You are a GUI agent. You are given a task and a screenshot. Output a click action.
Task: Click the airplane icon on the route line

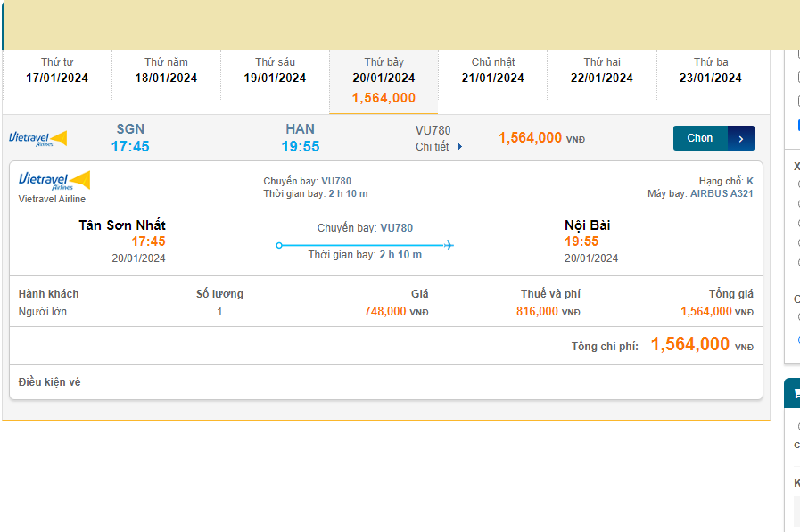coord(449,245)
